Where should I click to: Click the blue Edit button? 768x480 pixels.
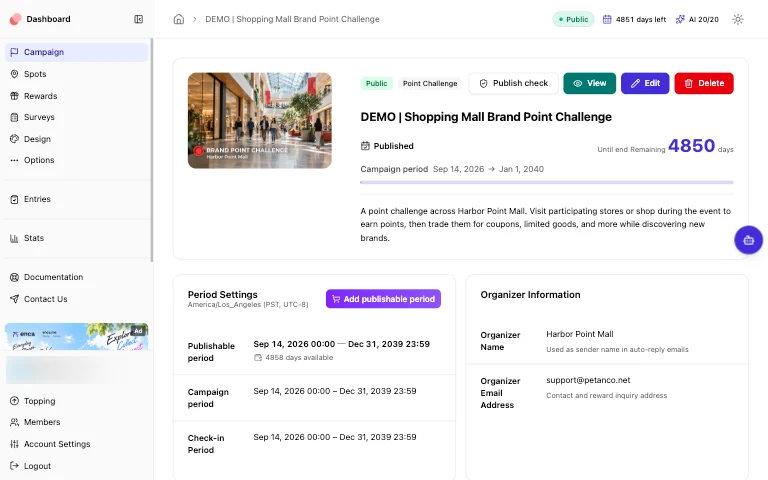click(x=645, y=83)
